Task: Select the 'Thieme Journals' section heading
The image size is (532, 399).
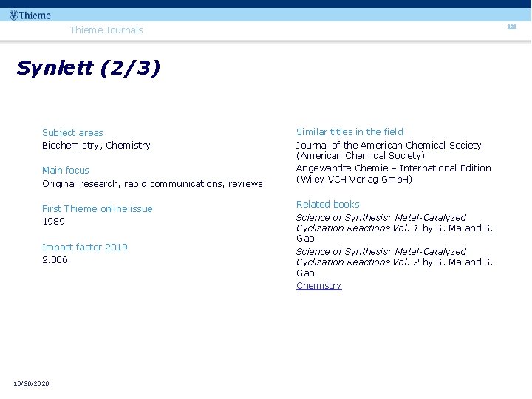Action: 106,30
